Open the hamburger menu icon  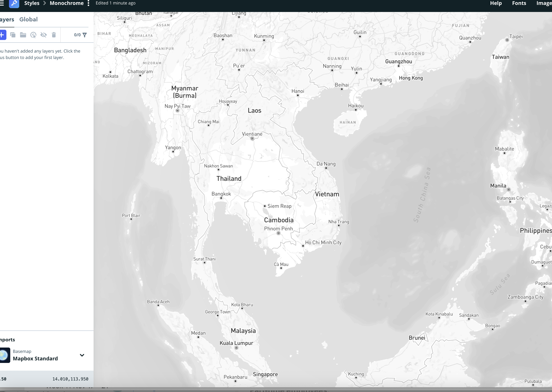[x=1, y=3]
